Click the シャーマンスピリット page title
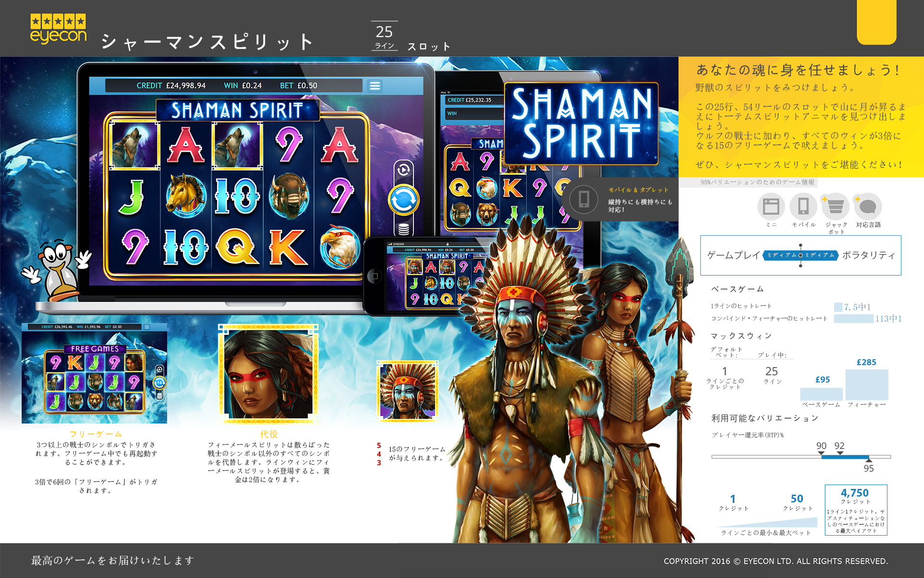This screenshot has height=578, width=924. 207,42
